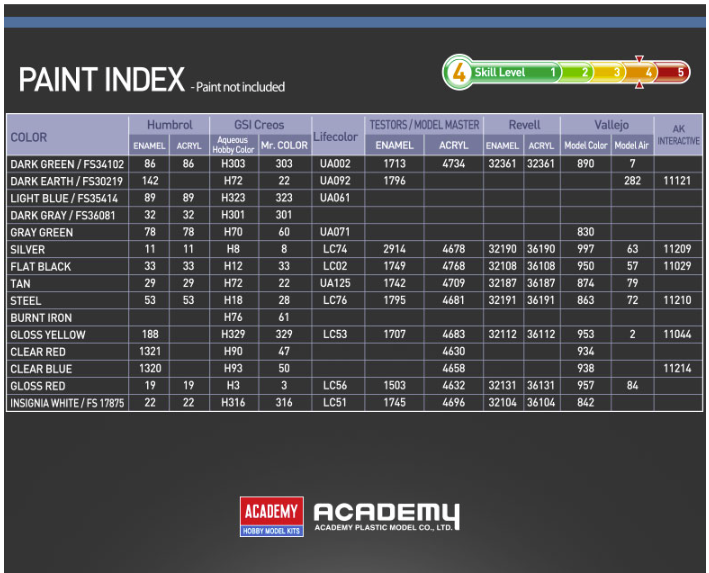Image resolution: width=709 pixels, height=573 pixels.
Task: Click the red arrow marker above level 4
Action: [639, 59]
